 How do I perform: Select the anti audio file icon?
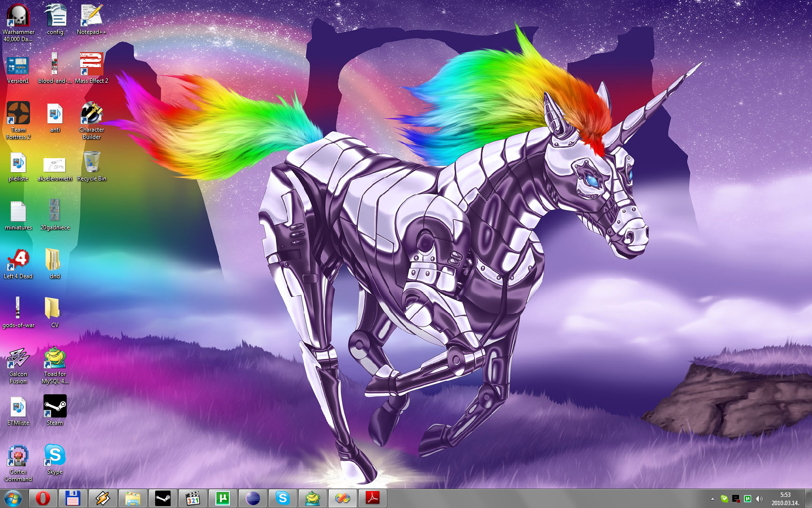coord(55,117)
